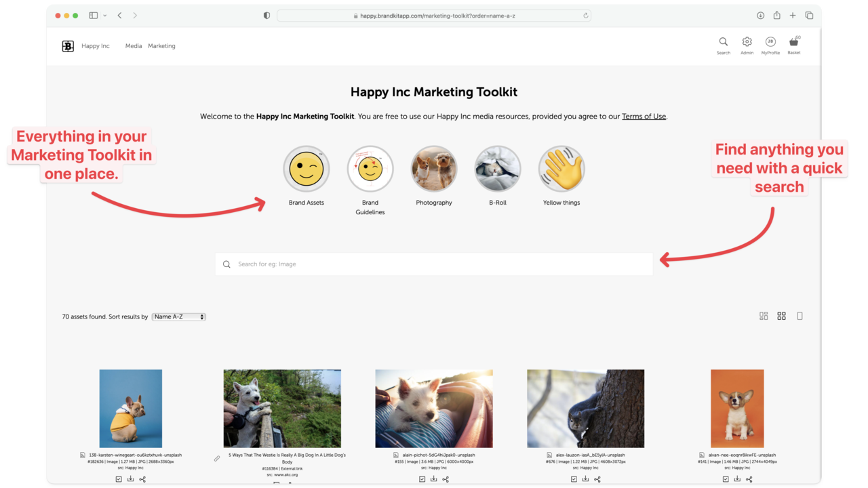
Task: Open the Photography collection thumbnail
Action: click(x=434, y=169)
